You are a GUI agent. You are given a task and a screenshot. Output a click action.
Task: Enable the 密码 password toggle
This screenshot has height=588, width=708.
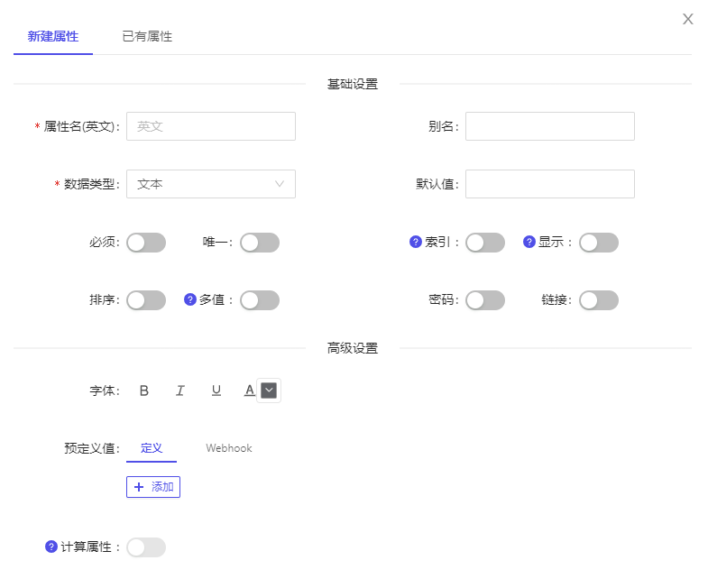point(485,300)
